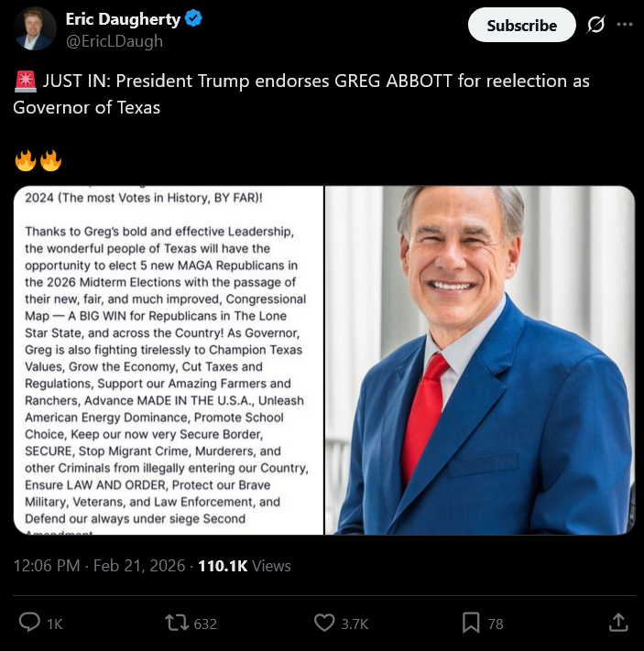Click the blue verified checkmark badge
Image resolution: width=644 pixels, height=651 pixels.
pos(193,18)
